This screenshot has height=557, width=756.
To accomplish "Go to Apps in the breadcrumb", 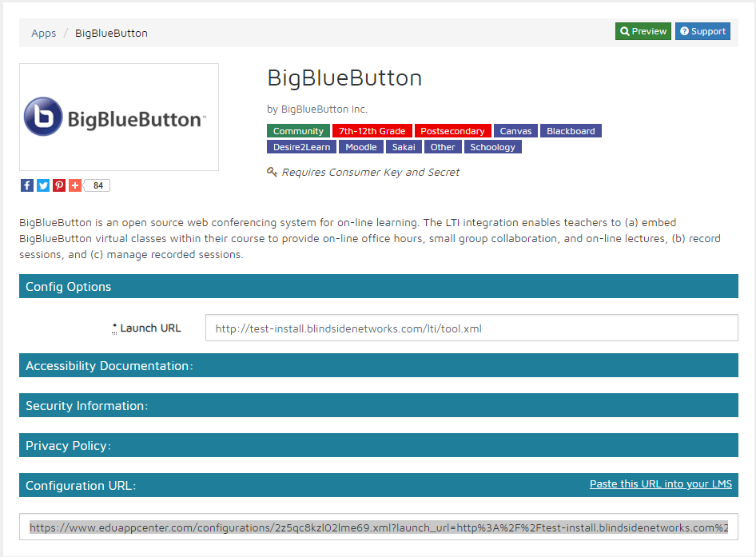I will click(x=44, y=33).
